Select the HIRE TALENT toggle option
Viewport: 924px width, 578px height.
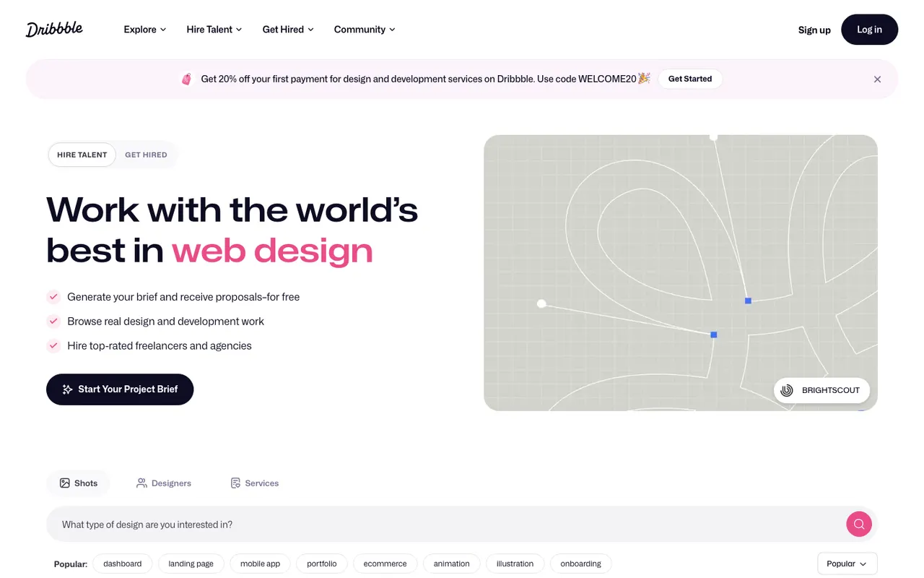pyautogui.click(x=82, y=155)
